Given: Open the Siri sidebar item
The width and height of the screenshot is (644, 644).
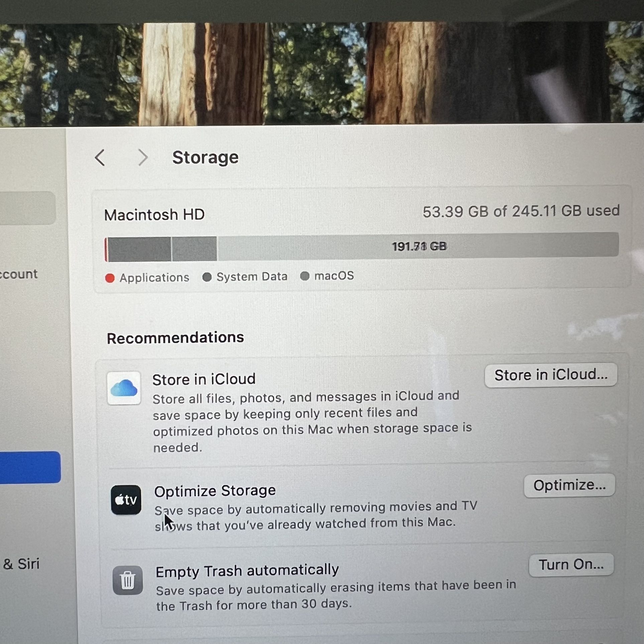Looking at the screenshot, I should (x=21, y=564).
